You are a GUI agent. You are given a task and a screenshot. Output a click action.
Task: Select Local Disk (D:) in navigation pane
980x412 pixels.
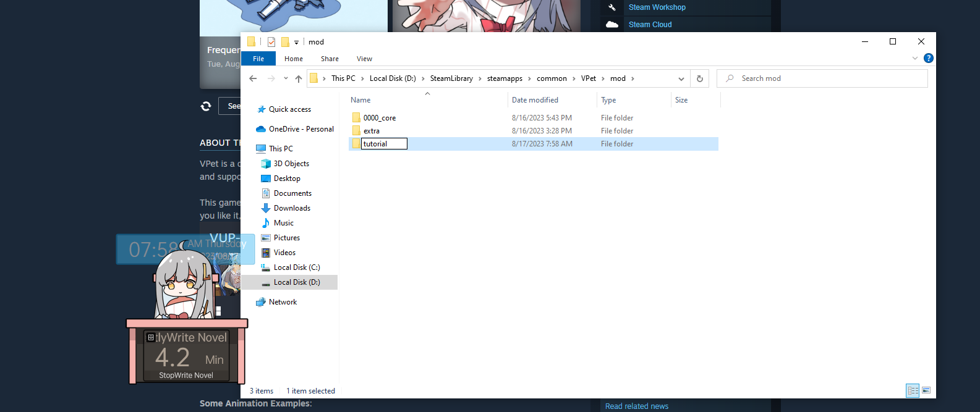pos(297,282)
